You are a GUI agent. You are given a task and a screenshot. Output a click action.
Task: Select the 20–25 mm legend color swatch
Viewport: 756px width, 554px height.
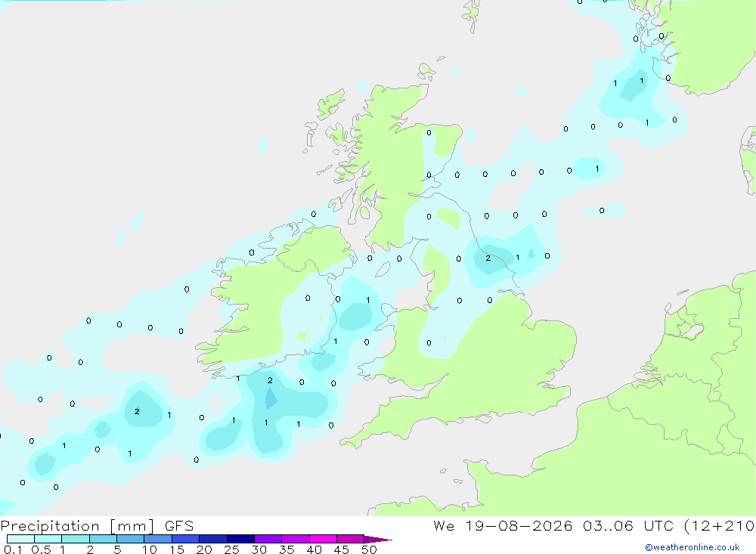pyautogui.click(x=213, y=539)
